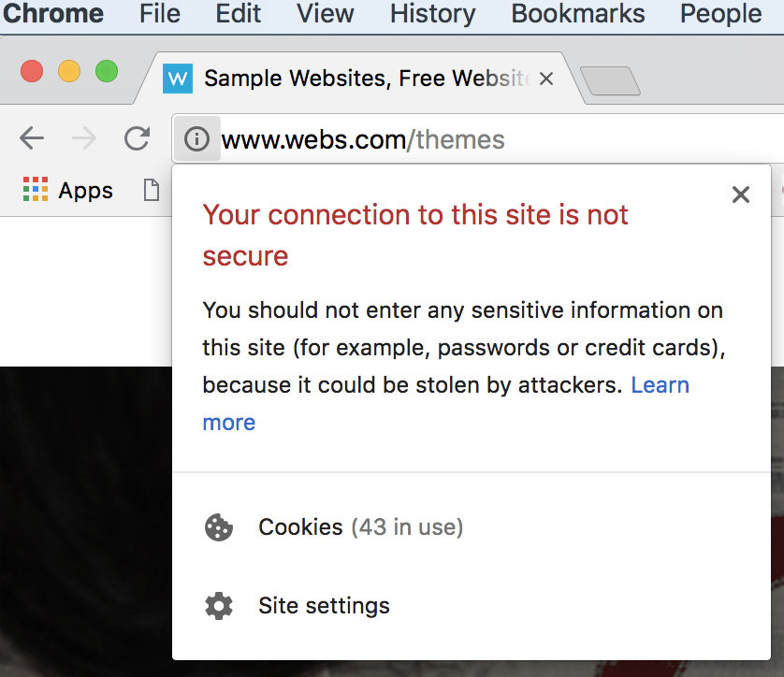Click the cookie icon in popup

219,527
